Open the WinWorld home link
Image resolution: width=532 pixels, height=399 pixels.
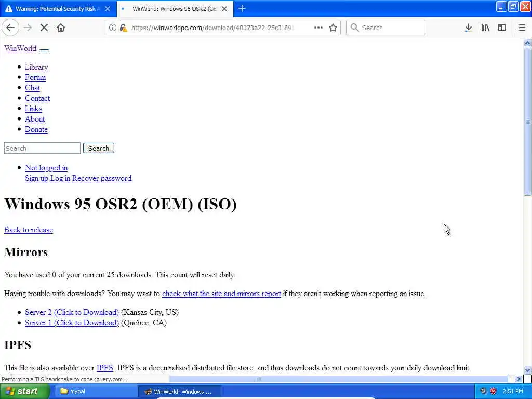(20, 48)
